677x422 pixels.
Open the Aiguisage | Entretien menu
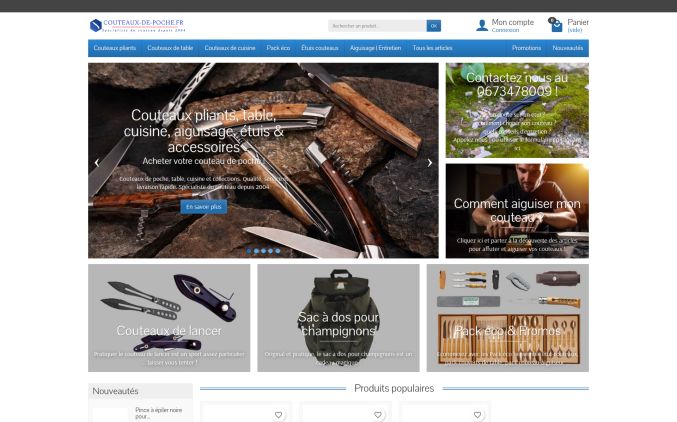coord(375,48)
